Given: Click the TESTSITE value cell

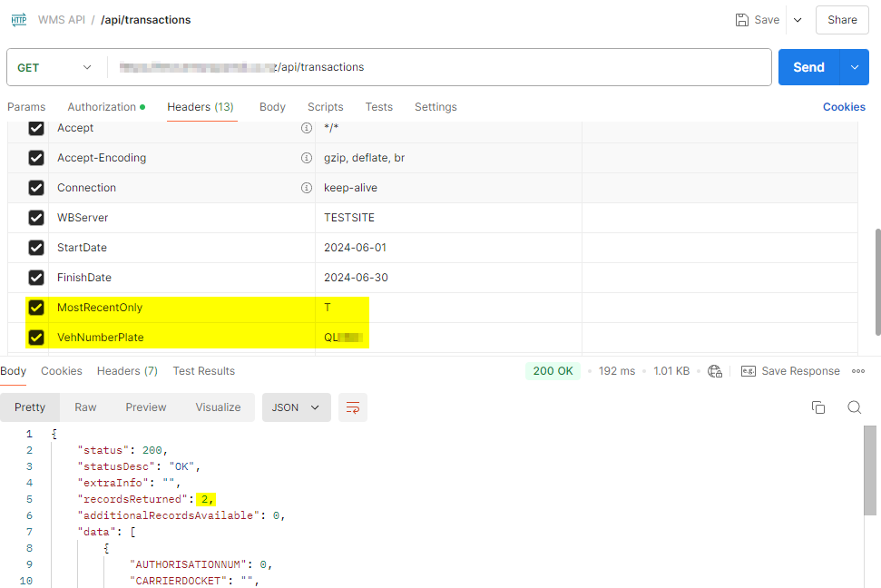Looking at the screenshot, I should (x=448, y=218).
